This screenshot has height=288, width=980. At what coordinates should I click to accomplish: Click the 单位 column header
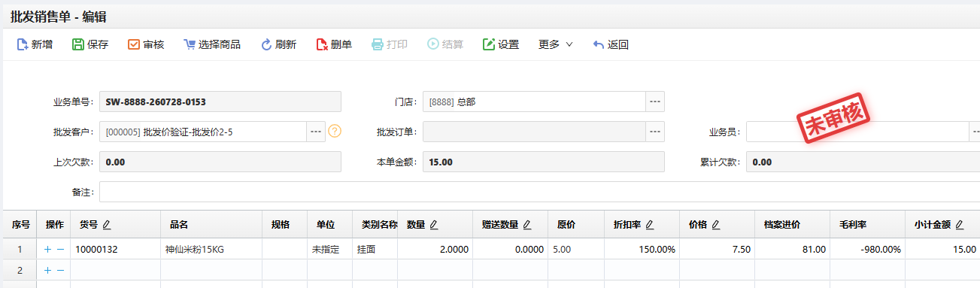click(x=330, y=224)
